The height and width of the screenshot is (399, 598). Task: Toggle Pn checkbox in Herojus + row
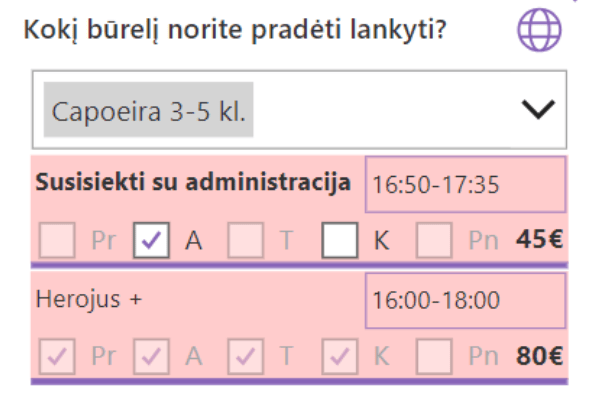point(434,356)
